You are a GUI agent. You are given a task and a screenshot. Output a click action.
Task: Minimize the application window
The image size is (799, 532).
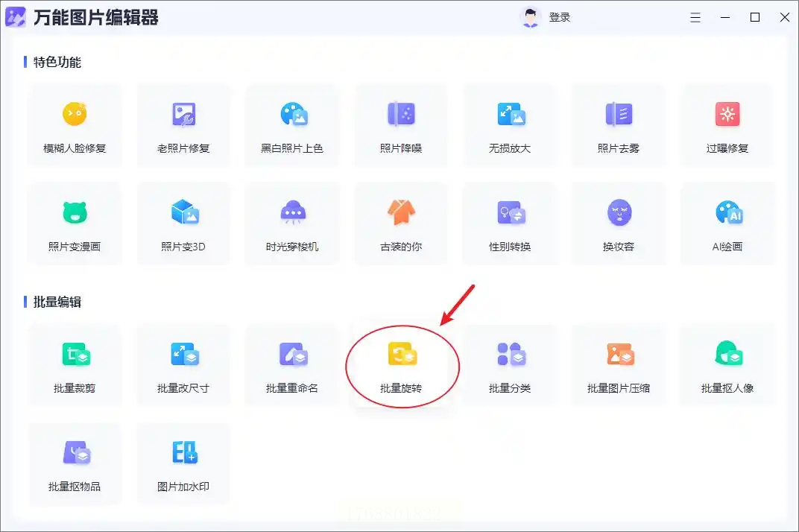725,17
